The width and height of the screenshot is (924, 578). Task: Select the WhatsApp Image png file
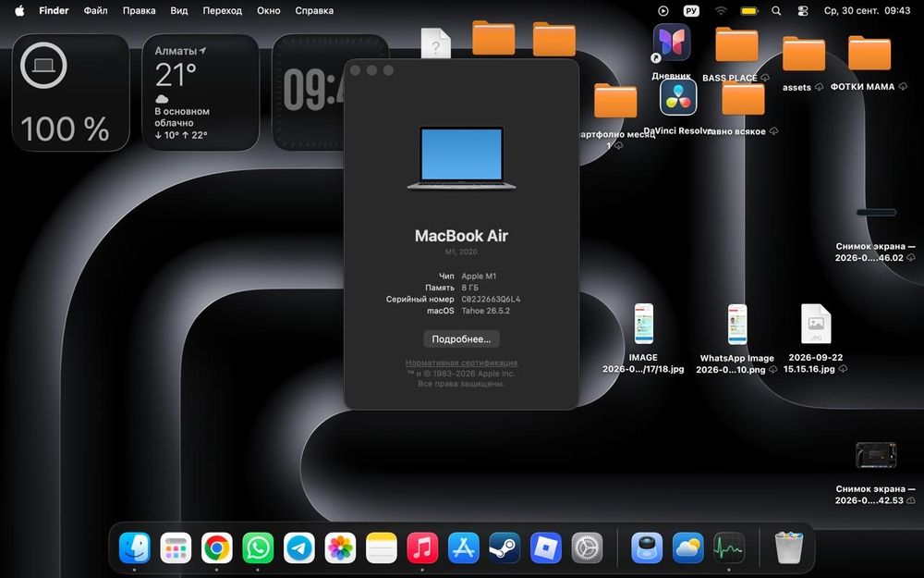tap(737, 324)
